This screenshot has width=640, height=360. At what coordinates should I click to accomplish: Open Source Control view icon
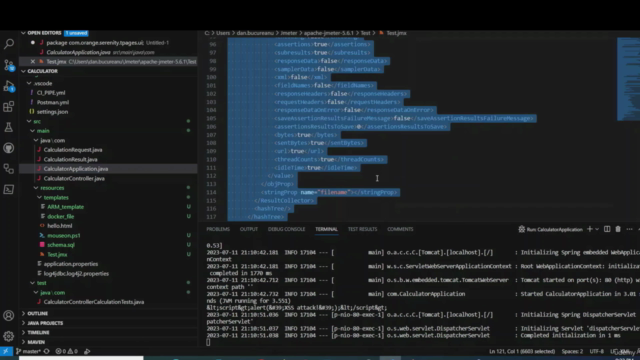(x=9, y=65)
